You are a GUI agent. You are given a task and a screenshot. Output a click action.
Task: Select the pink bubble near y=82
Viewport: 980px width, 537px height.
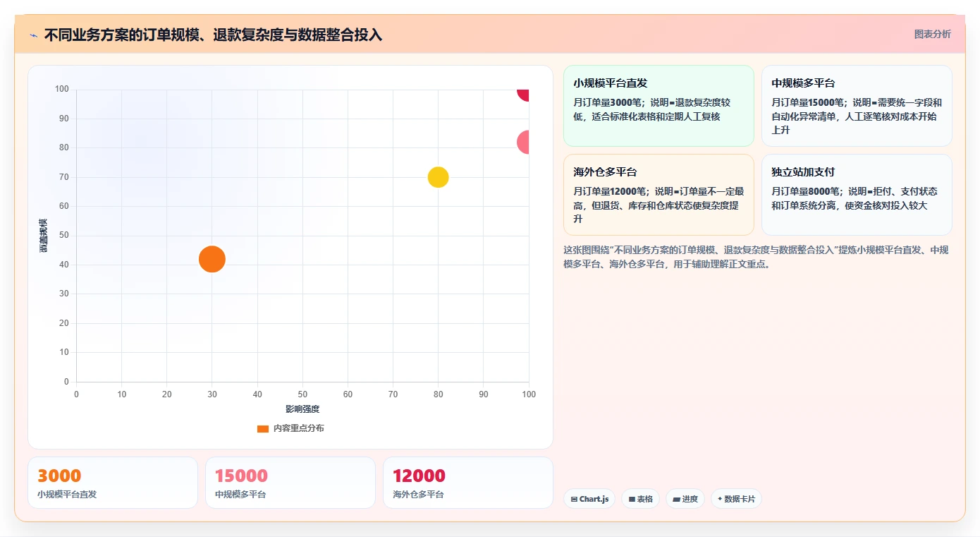pos(523,142)
